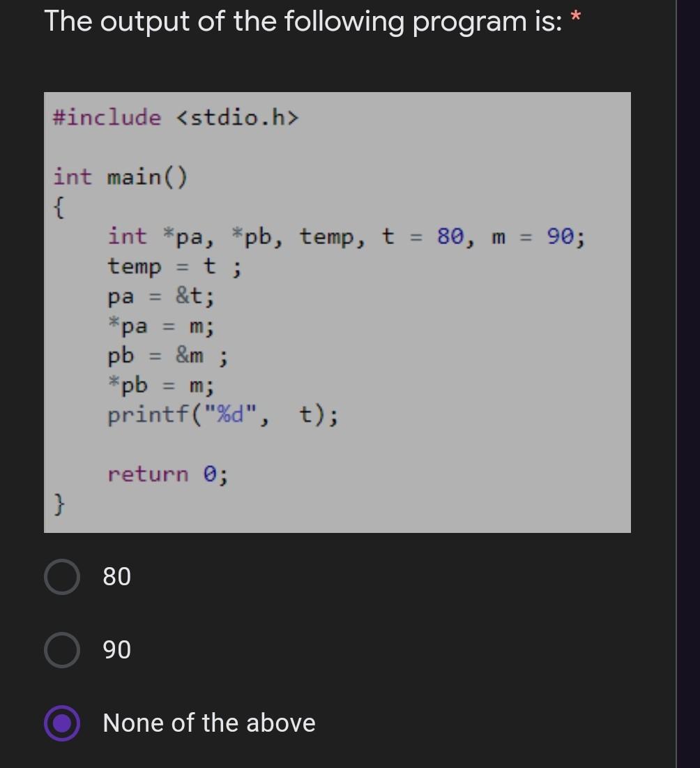
Task: Click the '#include <stdio.h>' line
Action: [x=174, y=117]
